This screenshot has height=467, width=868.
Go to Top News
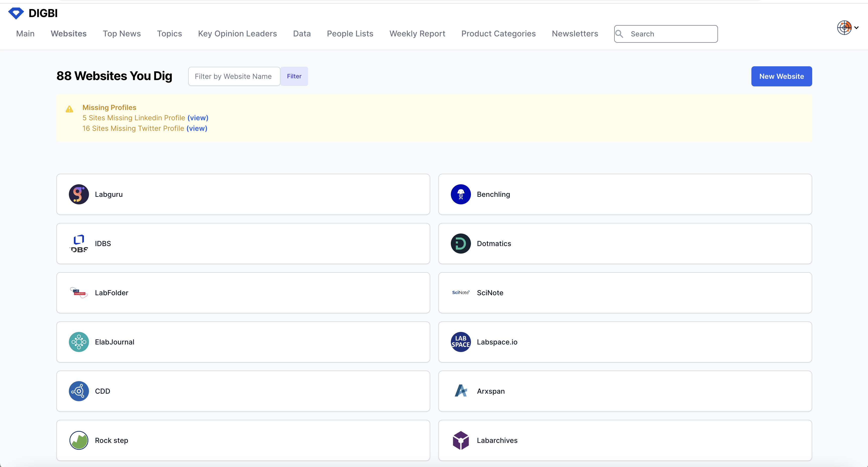pyautogui.click(x=122, y=34)
